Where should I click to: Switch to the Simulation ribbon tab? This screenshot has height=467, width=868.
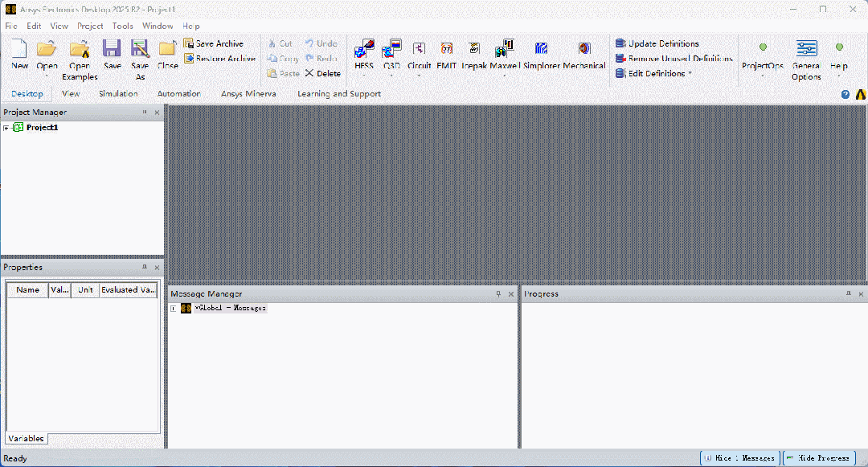pos(118,93)
